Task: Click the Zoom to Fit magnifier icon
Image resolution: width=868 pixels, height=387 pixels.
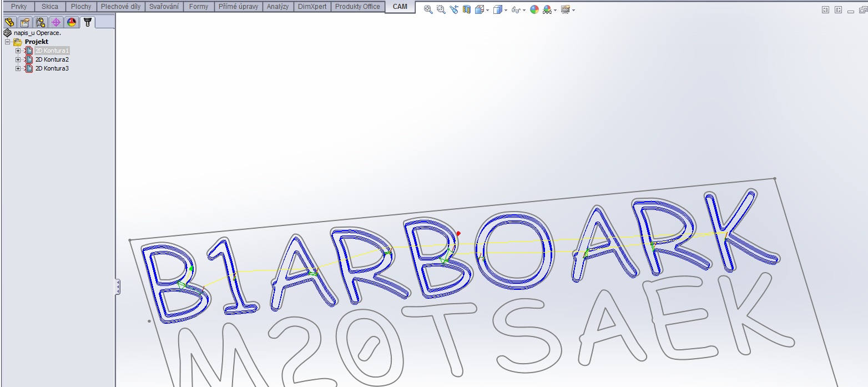Action: point(428,9)
